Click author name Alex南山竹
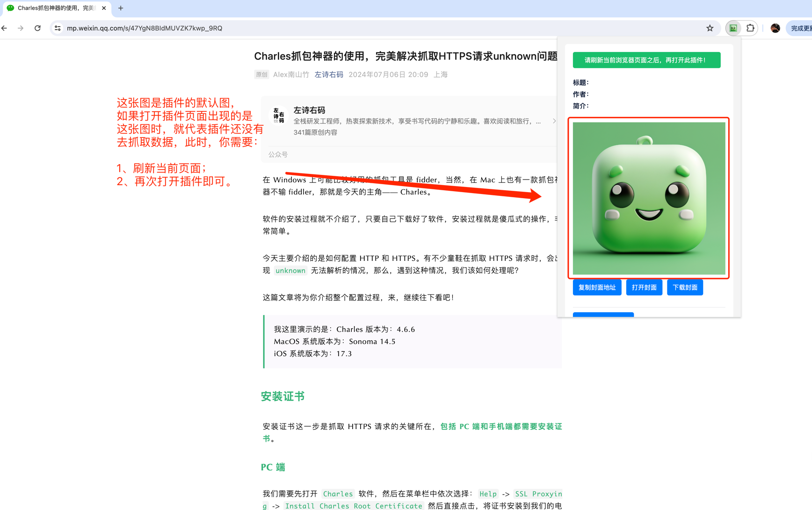Image resolution: width=812 pixels, height=510 pixels. pyautogui.click(x=291, y=74)
